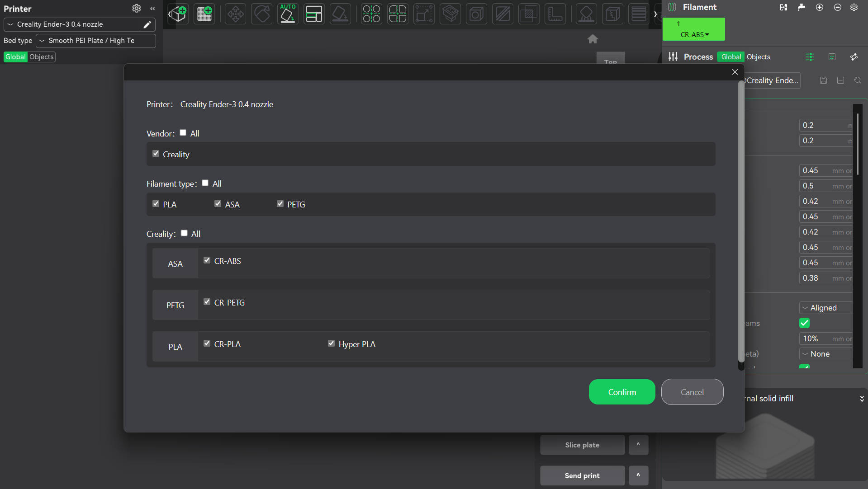
Task: Open the CR-ABS filament dropdown
Action: (x=694, y=34)
